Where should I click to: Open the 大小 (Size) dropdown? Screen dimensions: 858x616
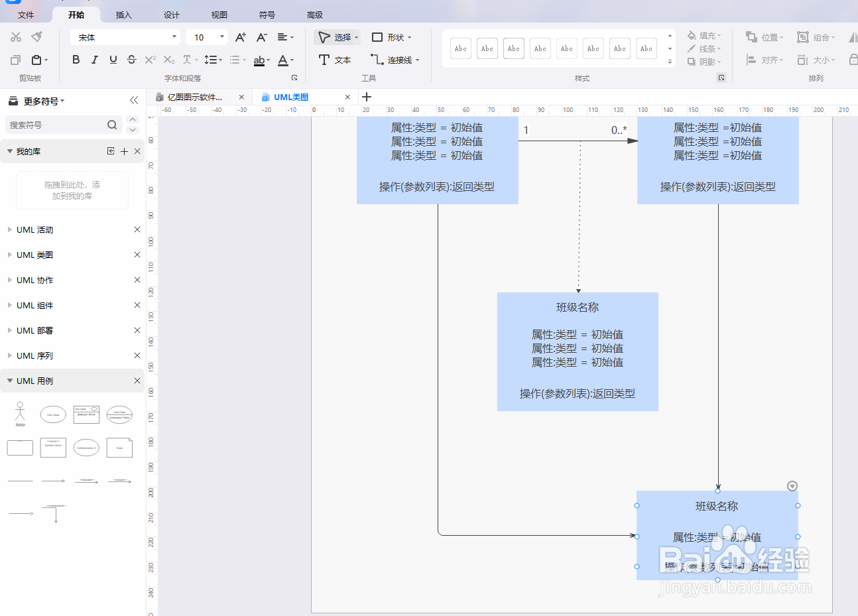(816, 60)
